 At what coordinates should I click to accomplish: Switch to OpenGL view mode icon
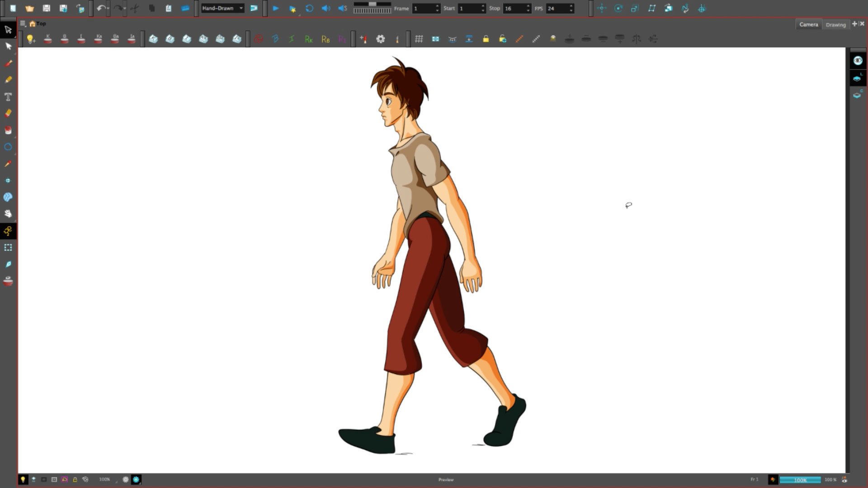point(126,479)
